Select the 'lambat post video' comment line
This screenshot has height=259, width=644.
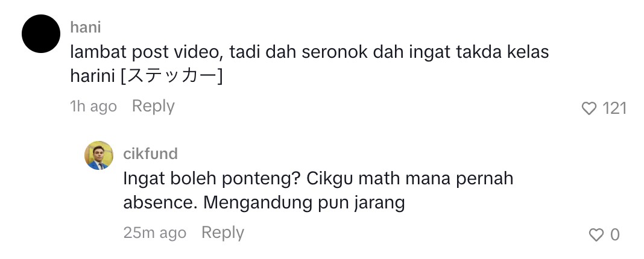point(310,52)
